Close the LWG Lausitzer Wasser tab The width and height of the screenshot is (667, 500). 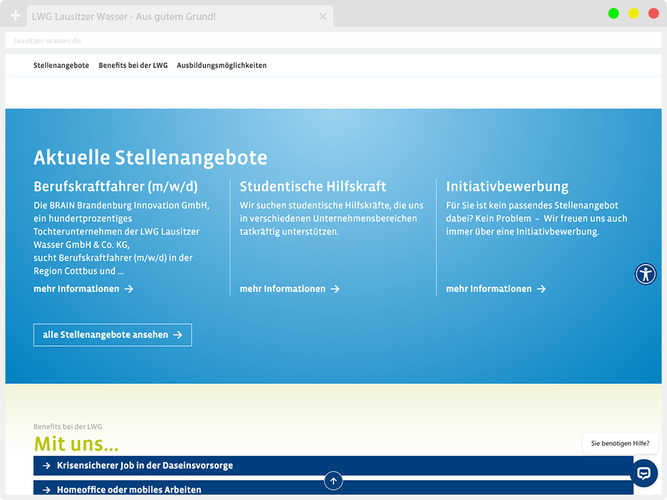tap(322, 17)
